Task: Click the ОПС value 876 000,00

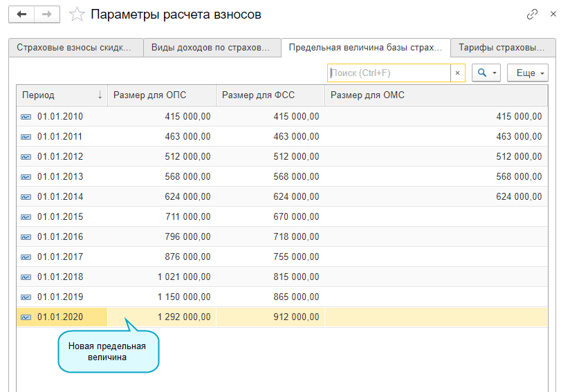Action: pyautogui.click(x=188, y=257)
